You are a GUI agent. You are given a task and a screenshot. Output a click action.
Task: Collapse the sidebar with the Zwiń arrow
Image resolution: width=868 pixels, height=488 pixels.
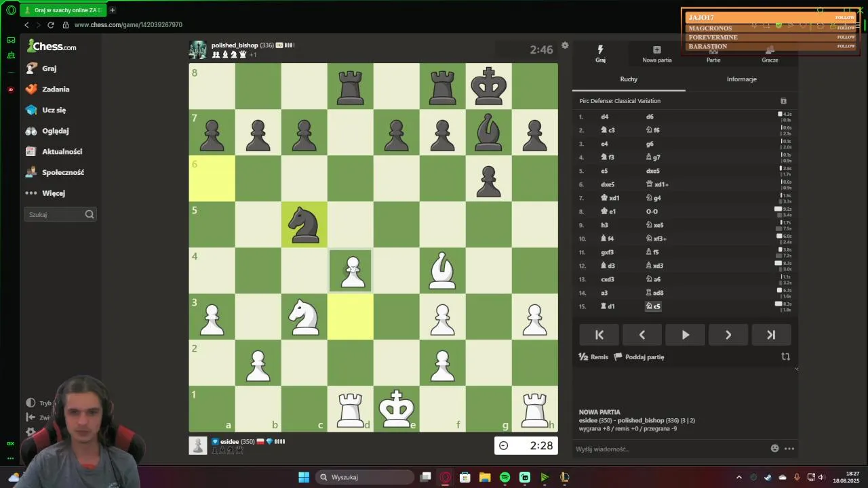[31, 418]
